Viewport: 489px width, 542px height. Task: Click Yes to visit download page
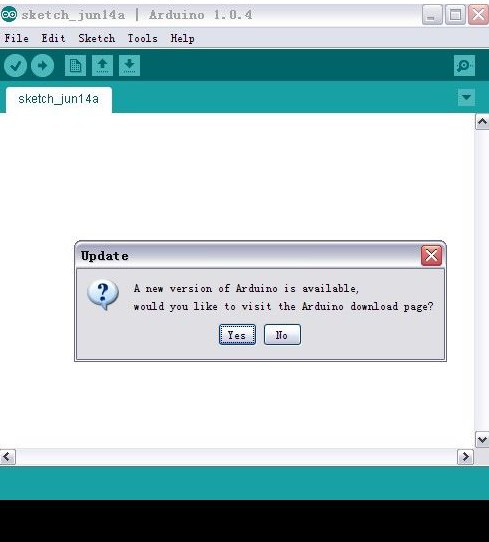[237, 335]
